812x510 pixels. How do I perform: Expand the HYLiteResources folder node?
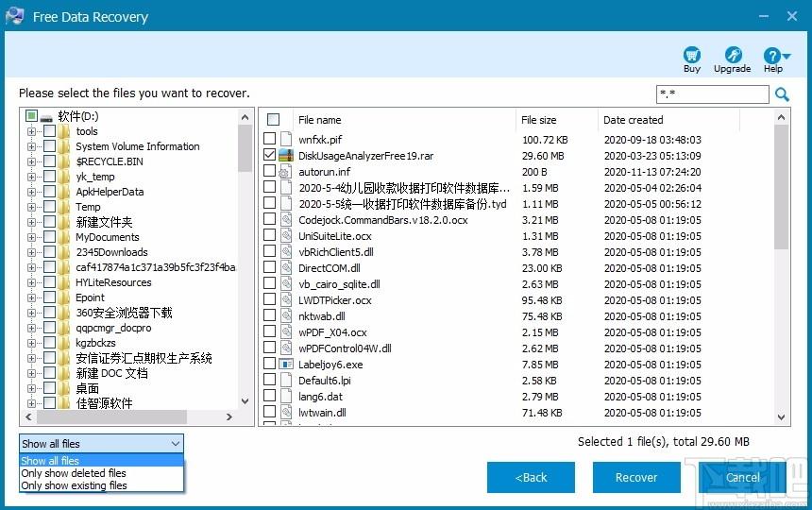point(31,282)
